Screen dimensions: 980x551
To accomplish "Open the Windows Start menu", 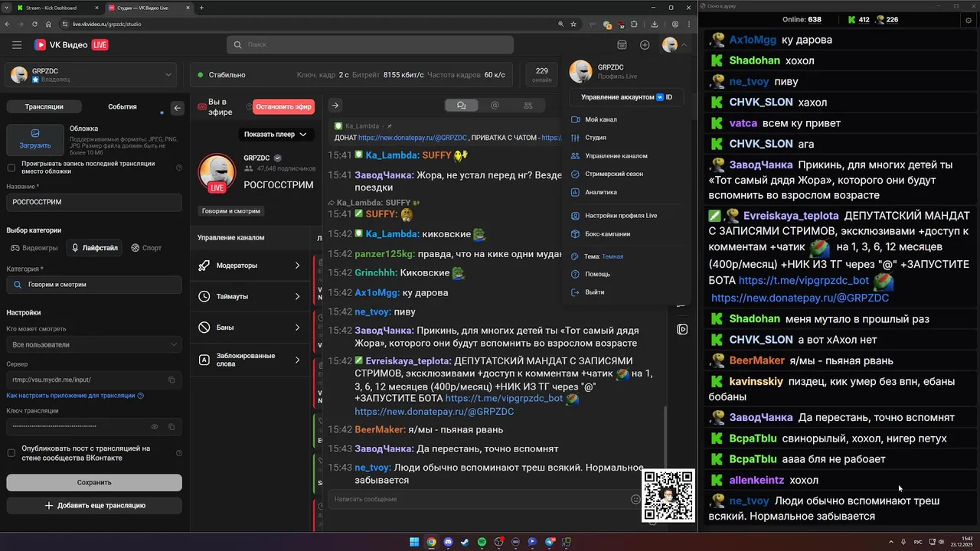I will coord(414,542).
